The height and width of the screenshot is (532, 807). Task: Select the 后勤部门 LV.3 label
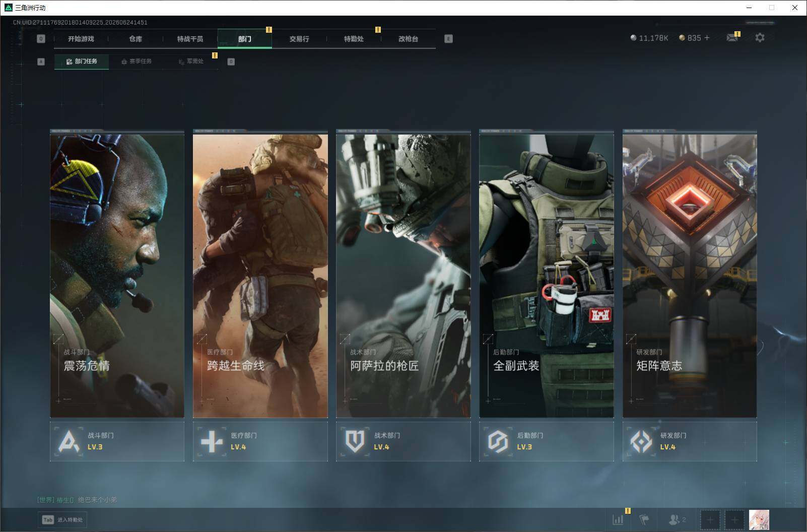(x=530, y=441)
